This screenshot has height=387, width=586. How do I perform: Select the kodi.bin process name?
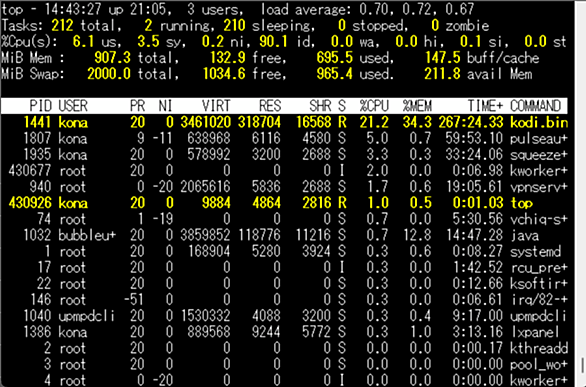pyautogui.click(x=539, y=123)
